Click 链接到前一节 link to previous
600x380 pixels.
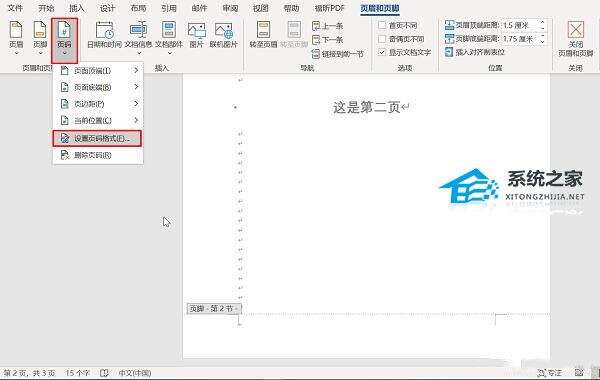coord(338,54)
